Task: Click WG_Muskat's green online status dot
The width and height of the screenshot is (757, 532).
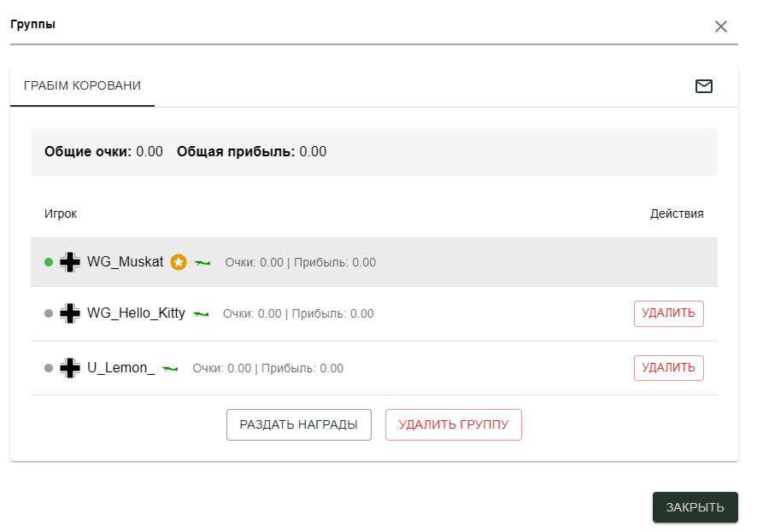Action: (49, 262)
